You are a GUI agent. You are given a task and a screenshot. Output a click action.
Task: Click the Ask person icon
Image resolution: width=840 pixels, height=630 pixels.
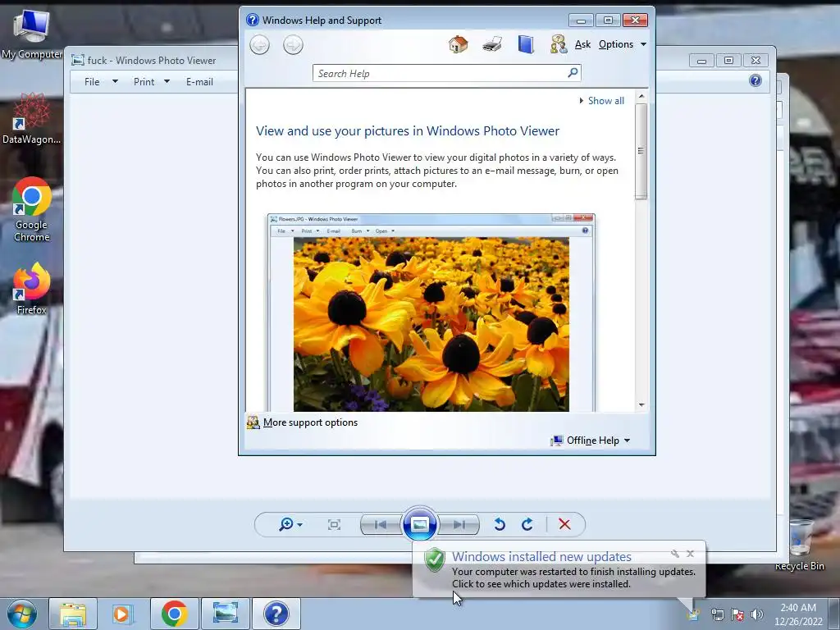[558, 44]
